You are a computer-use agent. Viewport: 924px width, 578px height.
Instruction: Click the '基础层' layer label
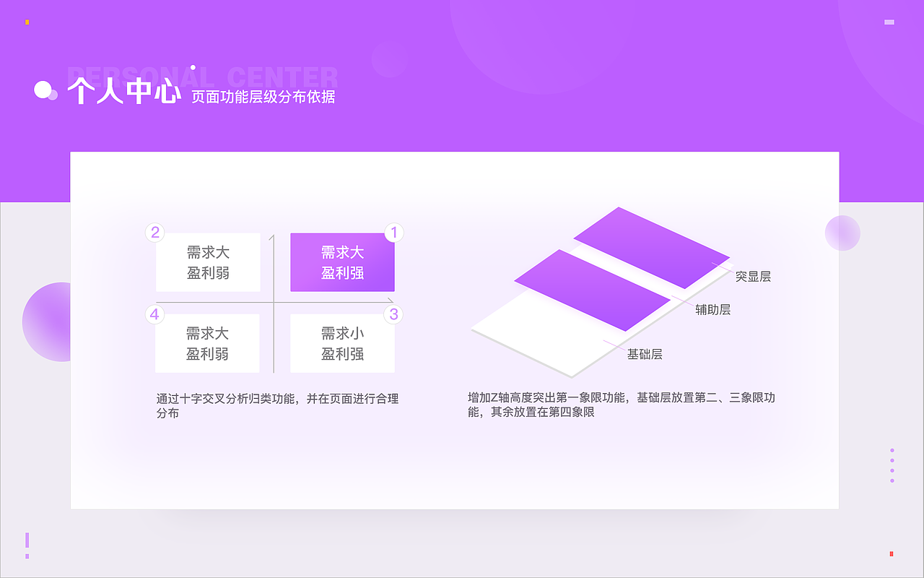pos(645,355)
